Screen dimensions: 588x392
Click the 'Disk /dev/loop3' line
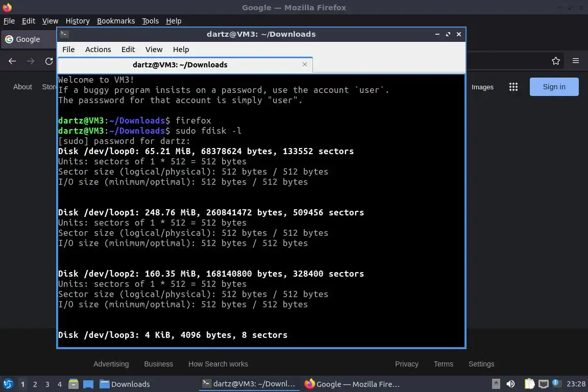click(x=173, y=335)
